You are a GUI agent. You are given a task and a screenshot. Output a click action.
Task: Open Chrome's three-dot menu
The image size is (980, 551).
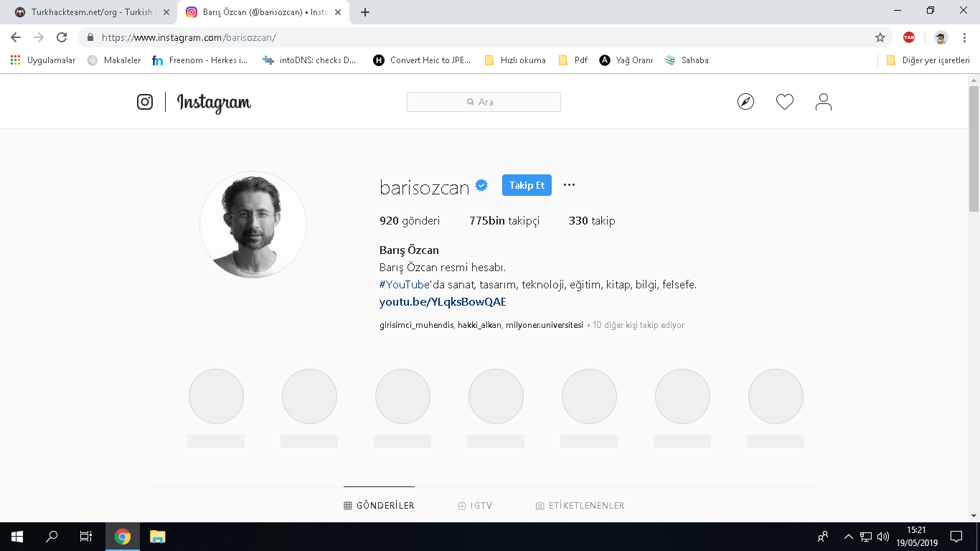pyautogui.click(x=964, y=37)
